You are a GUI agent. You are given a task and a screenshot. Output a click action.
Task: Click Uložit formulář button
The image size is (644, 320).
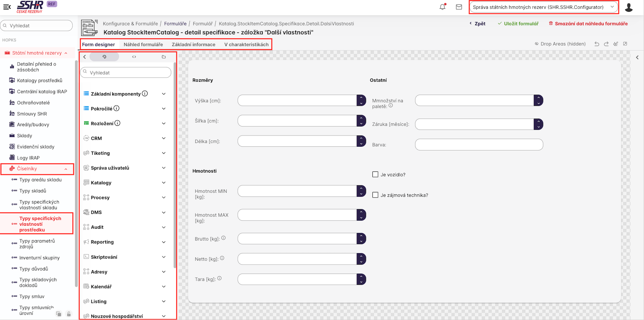point(518,24)
